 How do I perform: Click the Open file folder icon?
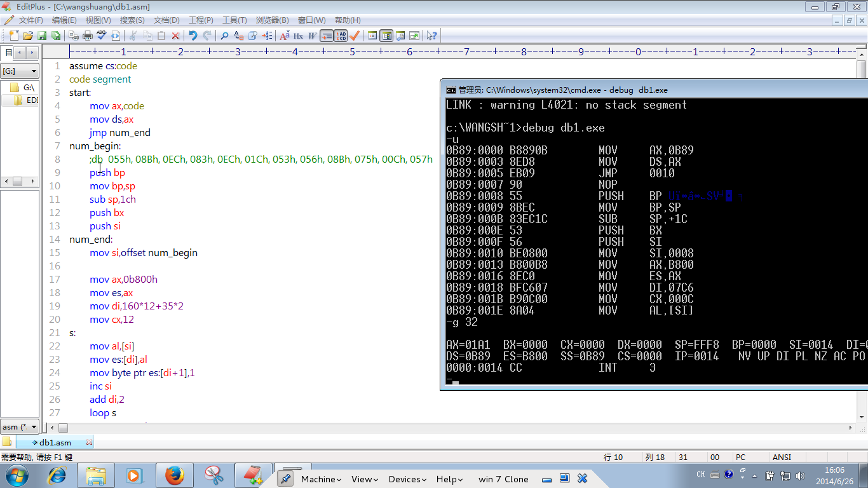tap(28, 36)
